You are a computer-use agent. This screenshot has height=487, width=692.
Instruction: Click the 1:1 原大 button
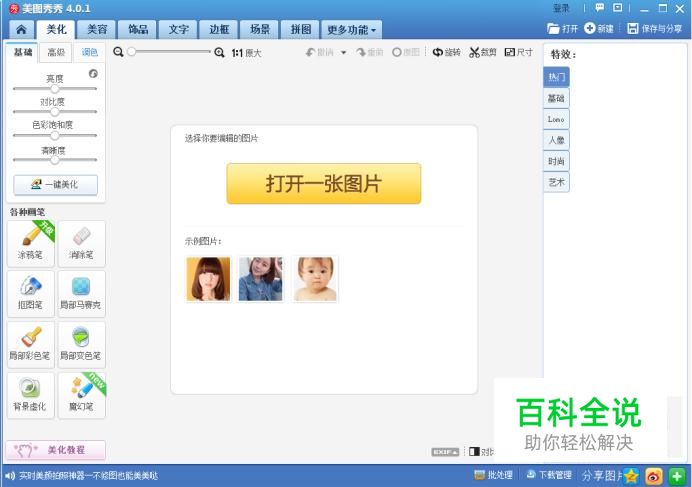click(x=246, y=53)
